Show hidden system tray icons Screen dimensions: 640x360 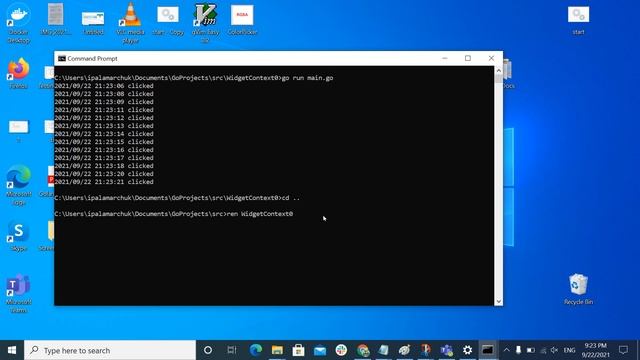(x=507, y=350)
